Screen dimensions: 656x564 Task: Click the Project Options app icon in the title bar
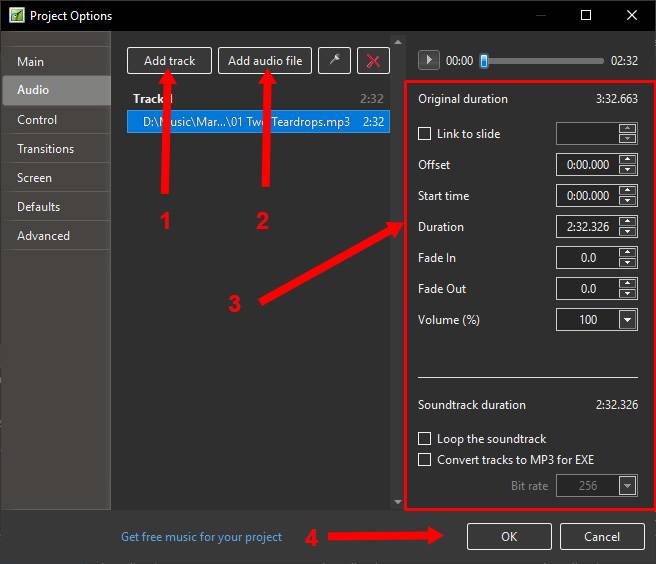coord(16,15)
